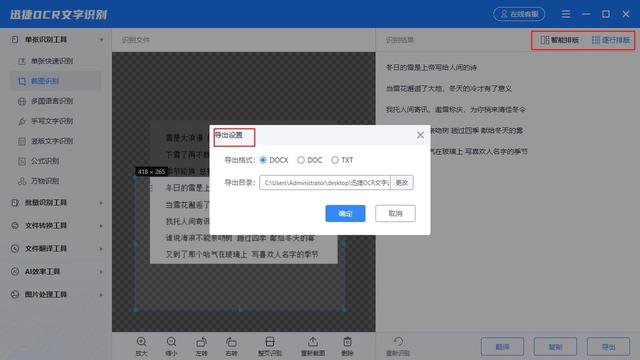Rotate image left with 左转 icon
Screen dimensions: 640x360
pos(201,342)
